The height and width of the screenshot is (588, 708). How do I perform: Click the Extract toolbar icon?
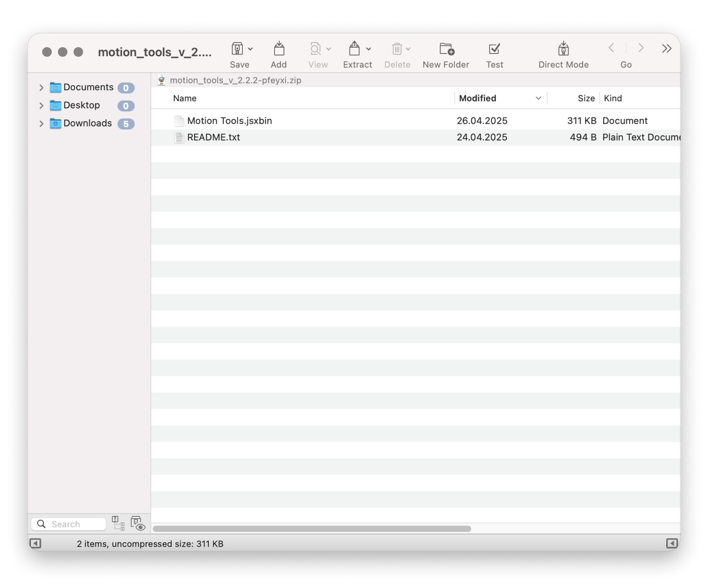tap(354, 49)
